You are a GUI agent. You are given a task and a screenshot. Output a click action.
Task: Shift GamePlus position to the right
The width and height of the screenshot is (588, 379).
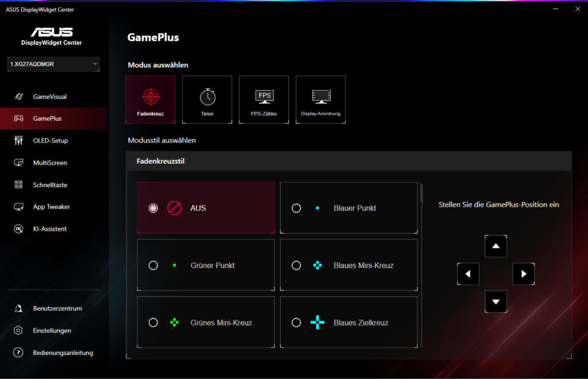(x=524, y=274)
